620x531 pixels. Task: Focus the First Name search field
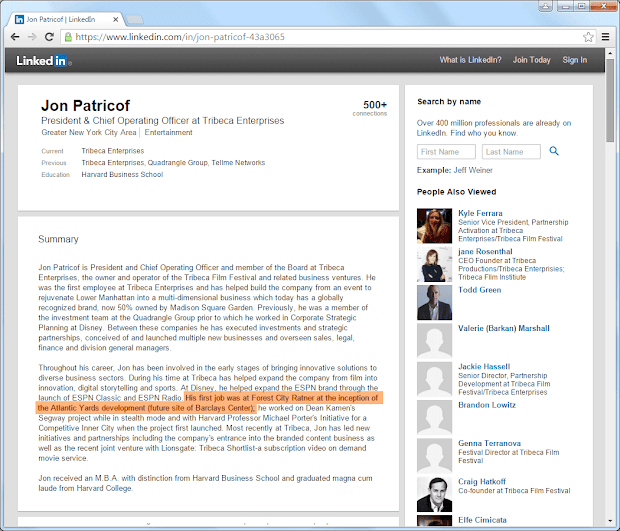[x=446, y=152]
